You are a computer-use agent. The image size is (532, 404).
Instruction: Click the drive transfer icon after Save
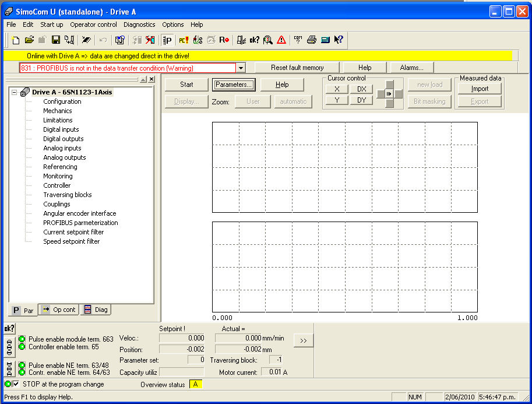(x=69, y=40)
